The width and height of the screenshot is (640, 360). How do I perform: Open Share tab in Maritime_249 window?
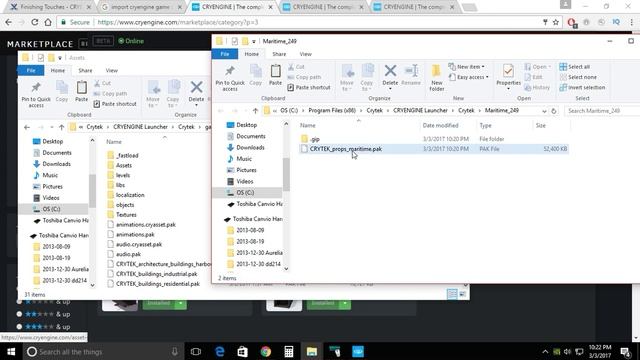pyautogui.click(x=279, y=54)
